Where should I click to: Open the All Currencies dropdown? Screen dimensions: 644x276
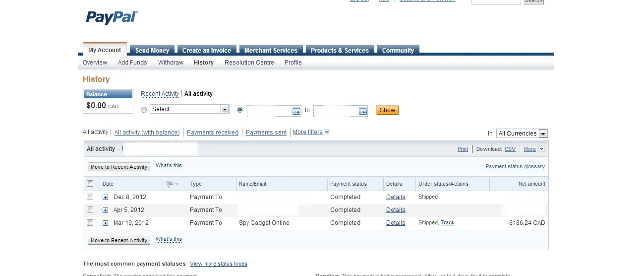point(522,133)
